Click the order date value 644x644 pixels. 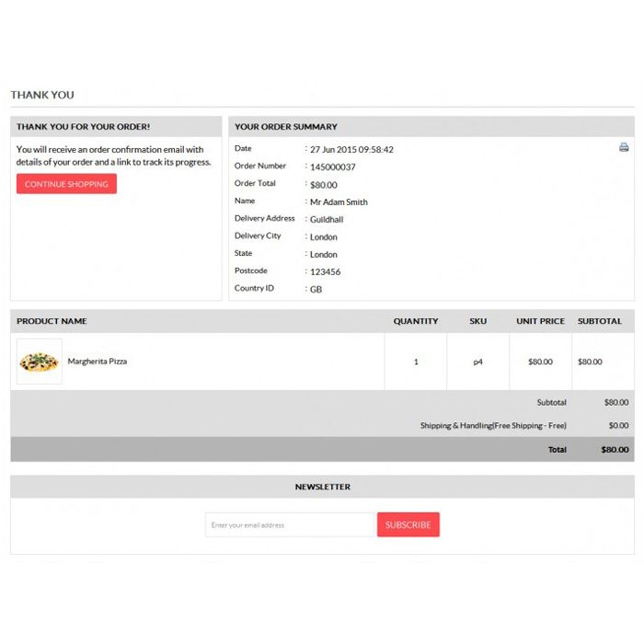(351, 149)
